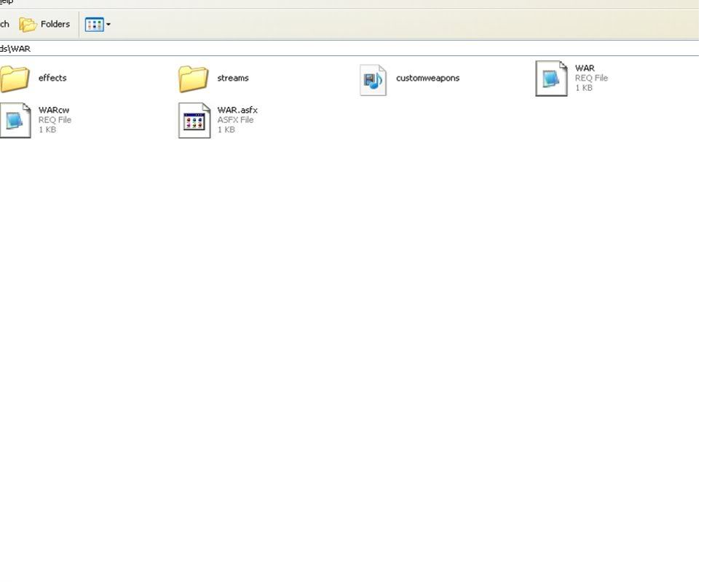Screen dimensions: 728x582
Task: Select the WAR REQ file icon
Action: pos(551,79)
